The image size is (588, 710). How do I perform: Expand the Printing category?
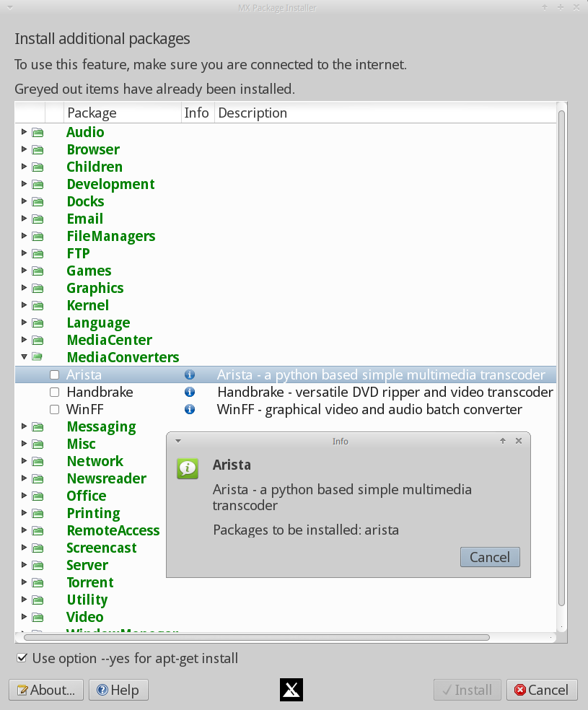[x=24, y=512]
